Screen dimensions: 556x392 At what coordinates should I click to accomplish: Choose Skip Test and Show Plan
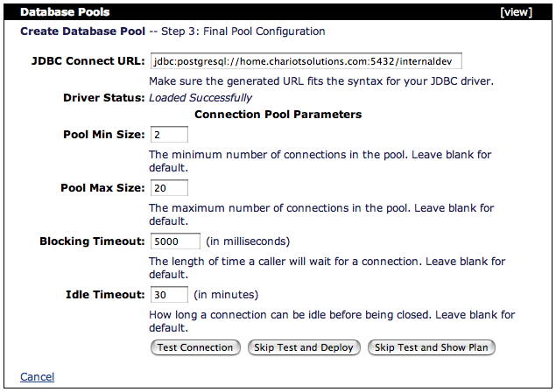tap(431, 347)
